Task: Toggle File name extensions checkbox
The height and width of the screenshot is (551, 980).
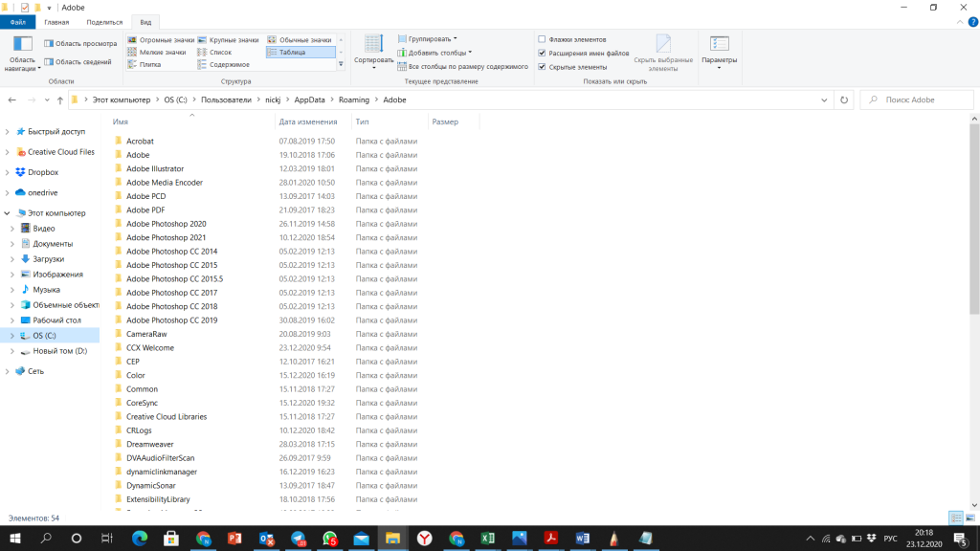Action: tap(542, 54)
